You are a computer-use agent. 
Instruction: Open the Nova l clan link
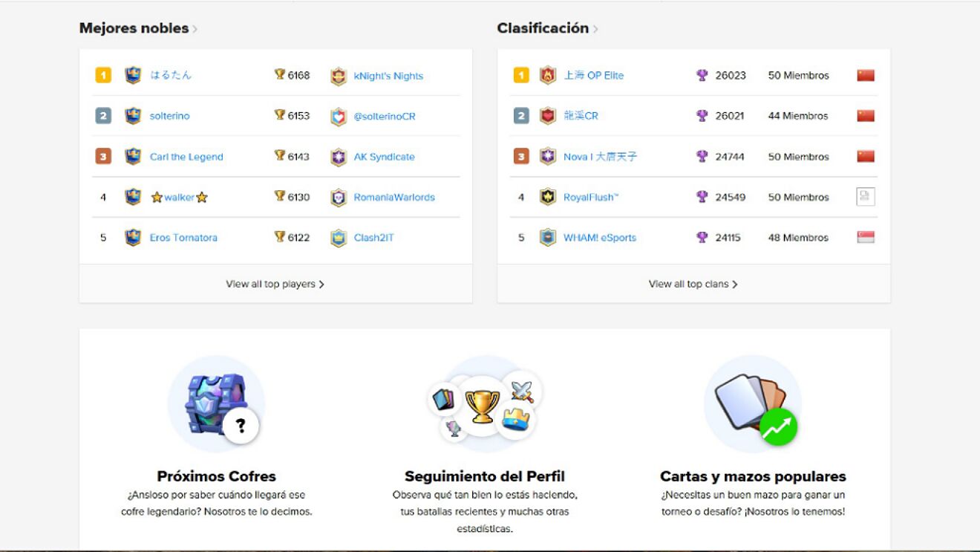pyautogui.click(x=600, y=157)
